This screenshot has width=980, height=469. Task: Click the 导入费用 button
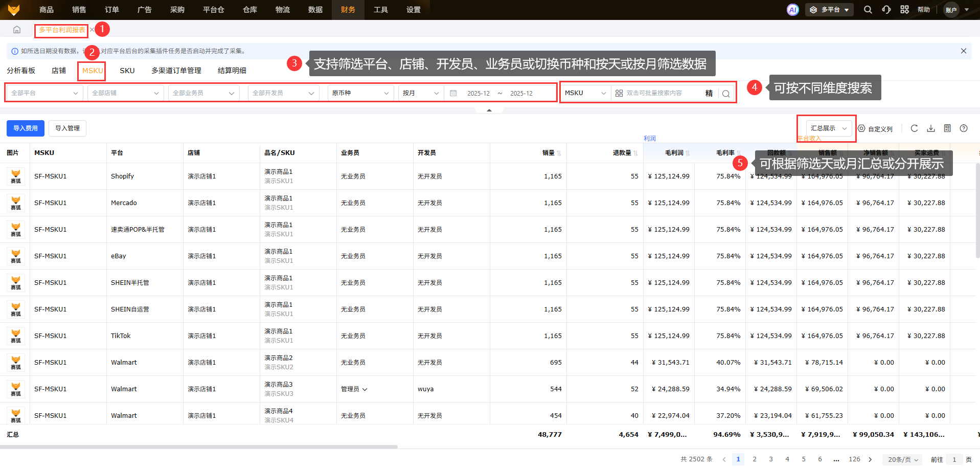click(26, 128)
